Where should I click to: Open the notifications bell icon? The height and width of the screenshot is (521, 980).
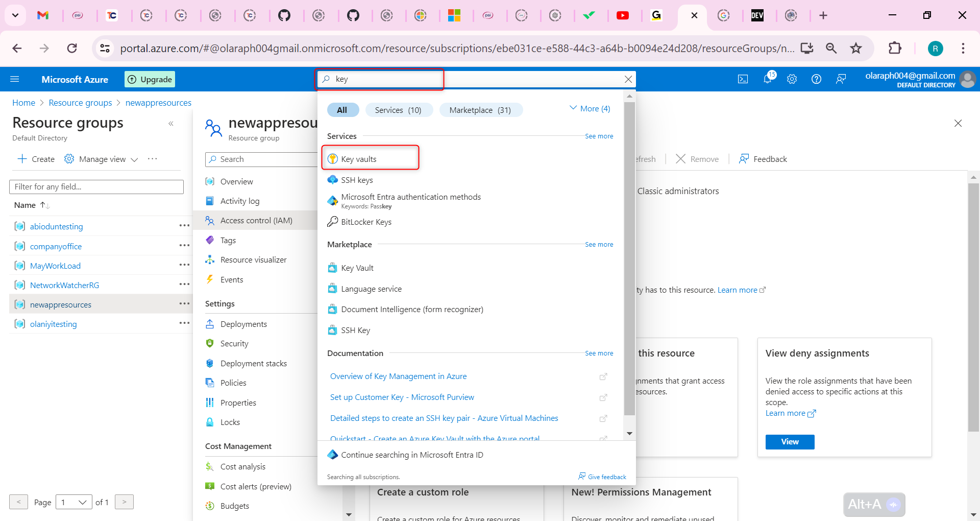(768, 79)
